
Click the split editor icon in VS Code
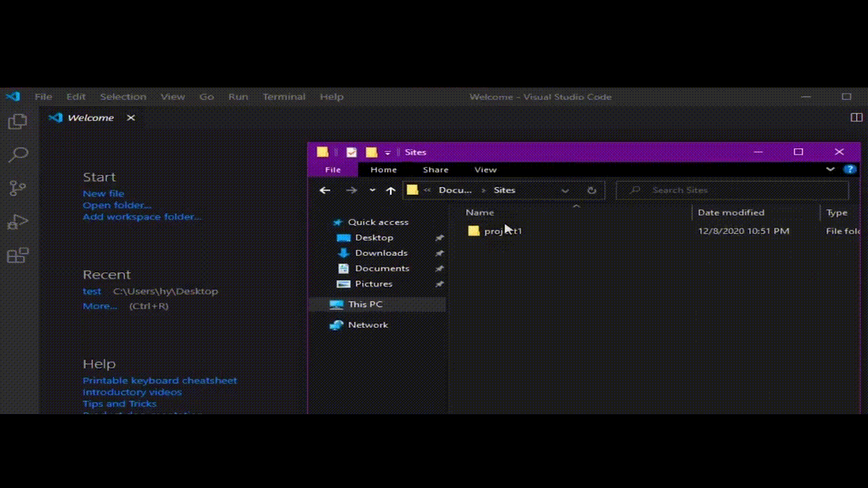pyautogui.click(x=856, y=117)
